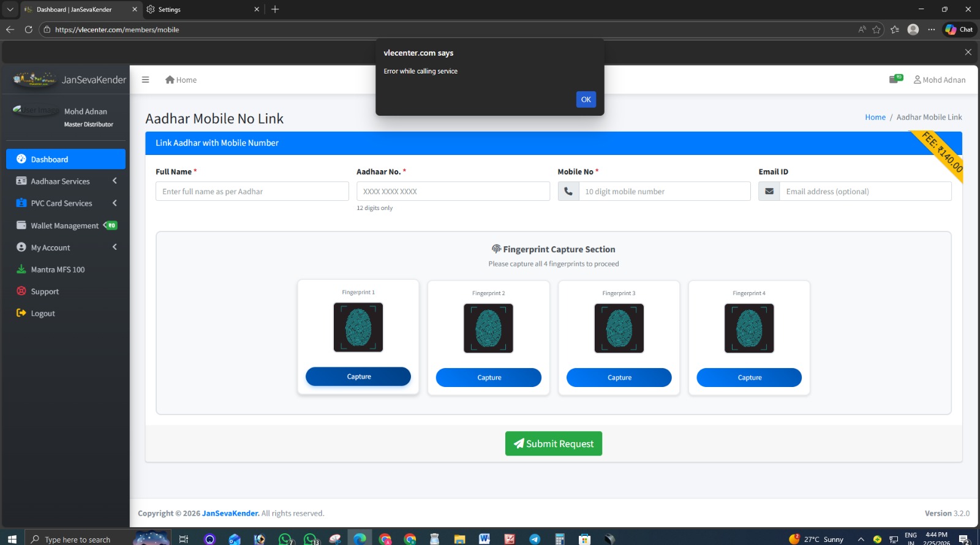Expand the PVC Card Services submenu
This screenshot has width=980, height=545.
click(x=61, y=203)
